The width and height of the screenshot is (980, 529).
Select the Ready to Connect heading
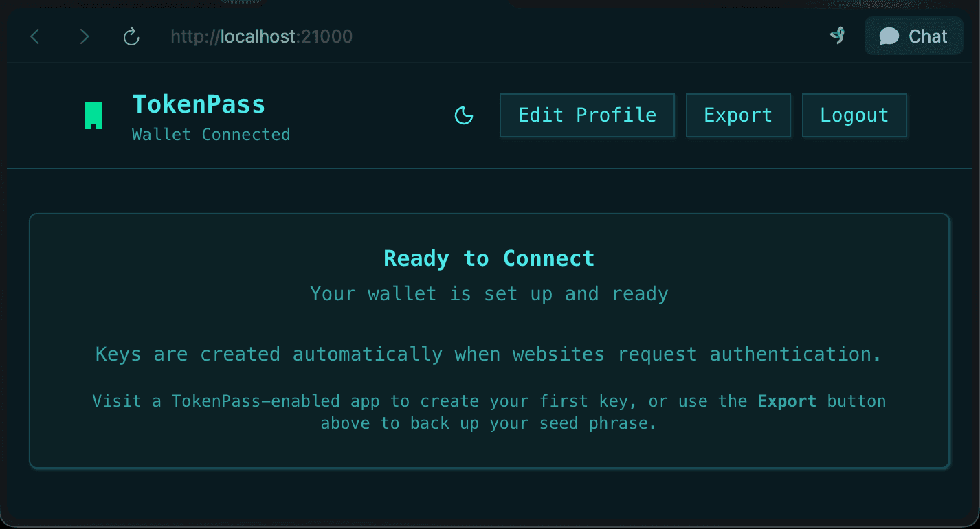489,258
